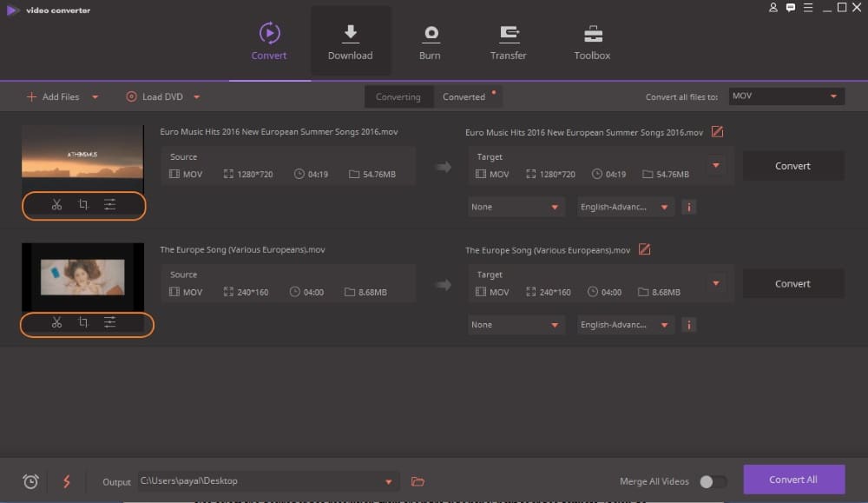Switch to the Download tab
Screen dimensions: 868x503
(351, 42)
